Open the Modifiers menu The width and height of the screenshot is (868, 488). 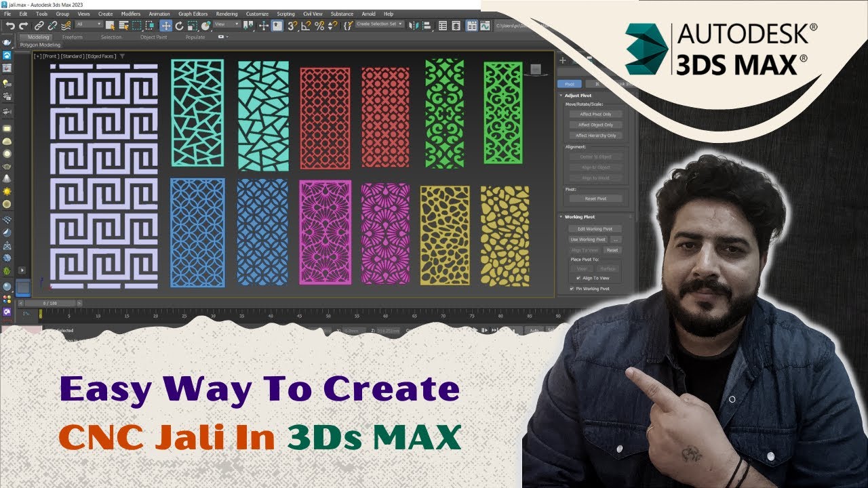coord(131,14)
